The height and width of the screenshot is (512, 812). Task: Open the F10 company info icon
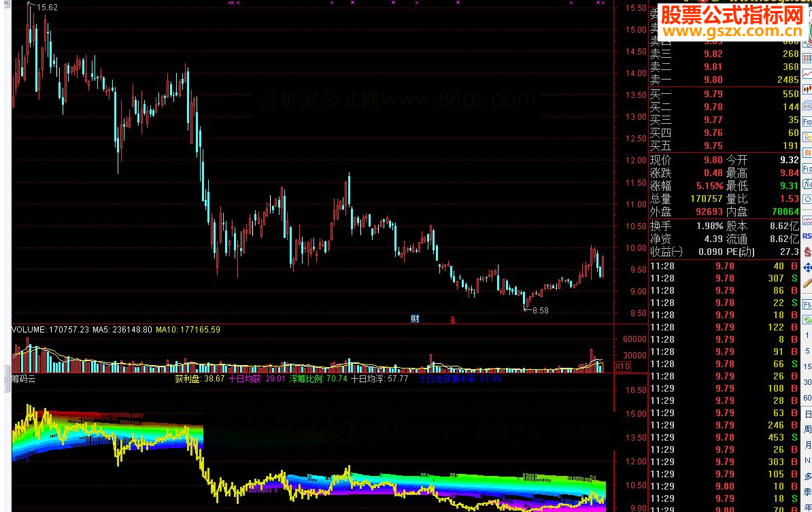click(807, 122)
